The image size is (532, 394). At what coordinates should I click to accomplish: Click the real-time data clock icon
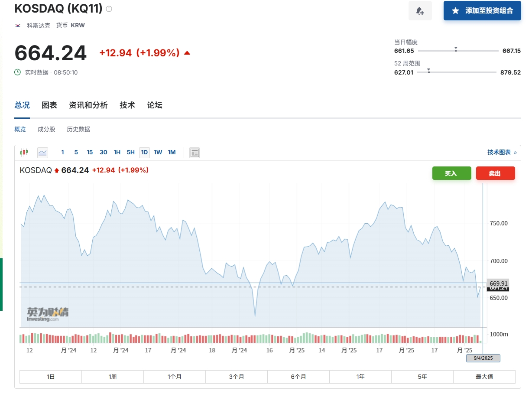pos(18,72)
